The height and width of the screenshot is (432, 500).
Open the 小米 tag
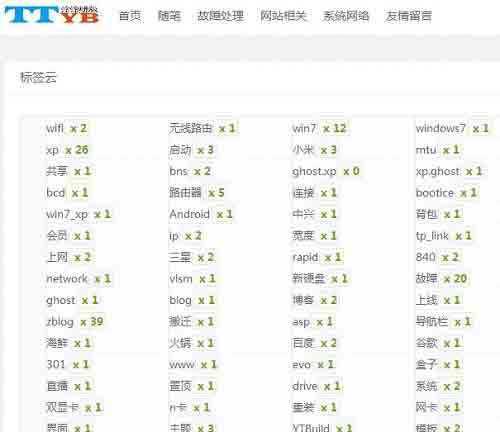303,150
